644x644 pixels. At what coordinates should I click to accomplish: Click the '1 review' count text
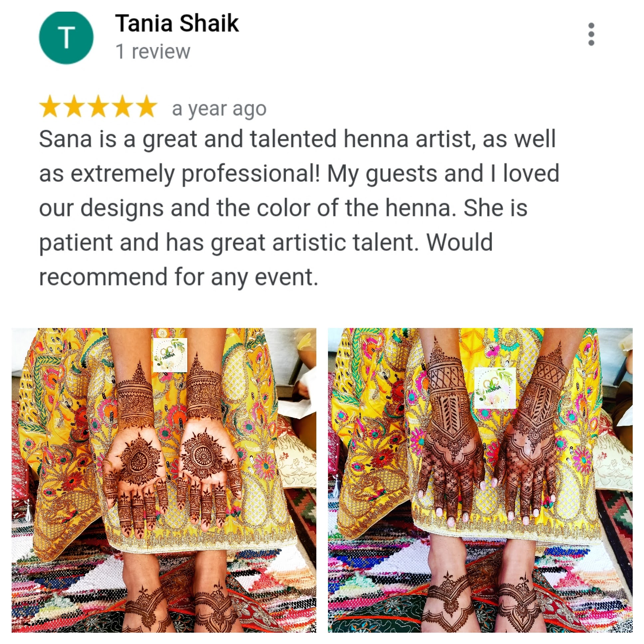pos(153,52)
